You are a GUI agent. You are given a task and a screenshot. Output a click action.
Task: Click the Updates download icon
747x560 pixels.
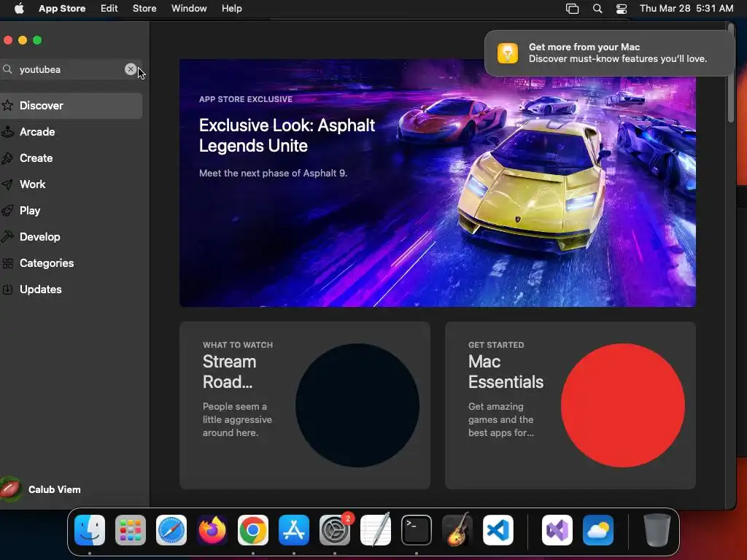tap(7, 289)
